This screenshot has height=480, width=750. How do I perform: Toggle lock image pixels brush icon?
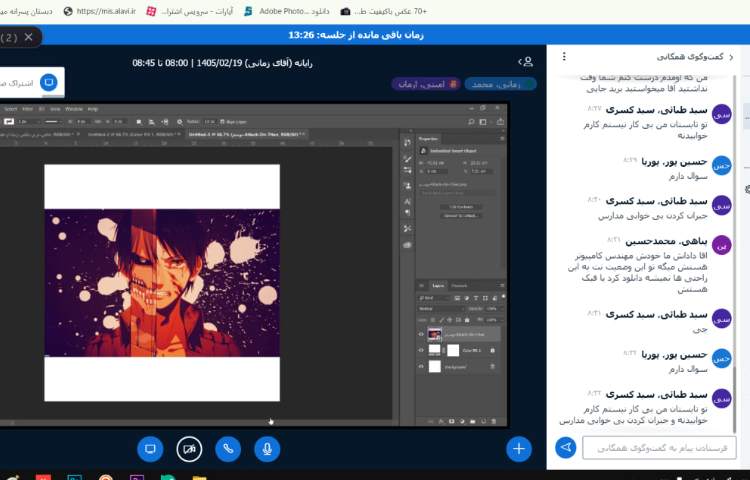441,320
